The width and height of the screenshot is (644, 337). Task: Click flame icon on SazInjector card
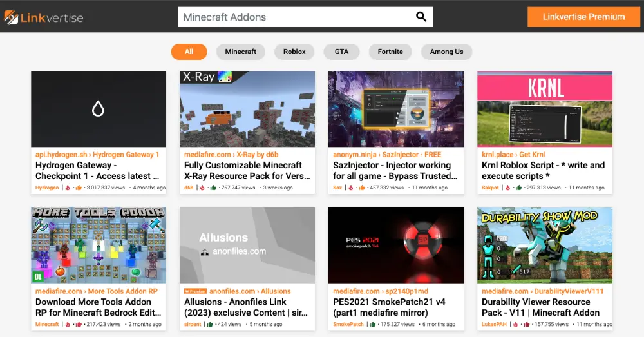pyautogui.click(x=351, y=188)
